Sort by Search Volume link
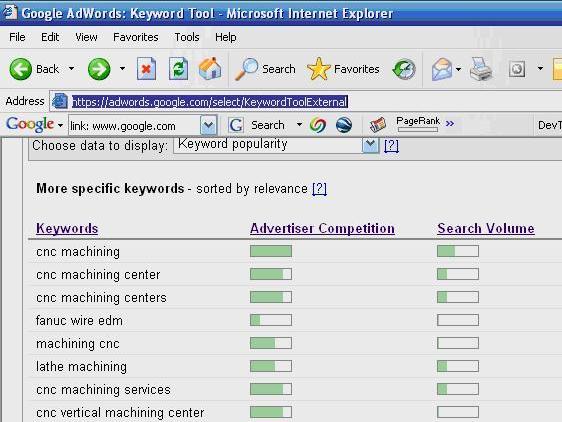Viewport: 562px width, 422px height. pyautogui.click(x=486, y=228)
